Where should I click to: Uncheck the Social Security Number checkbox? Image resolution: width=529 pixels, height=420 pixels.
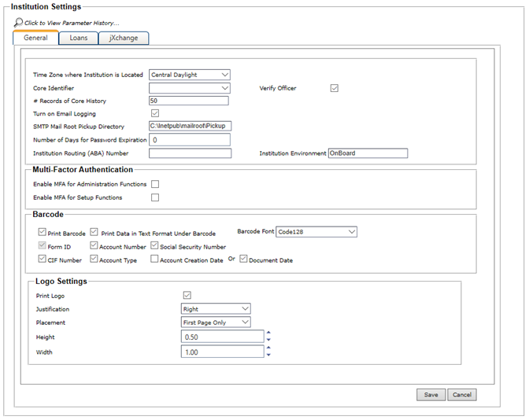(154, 246)
